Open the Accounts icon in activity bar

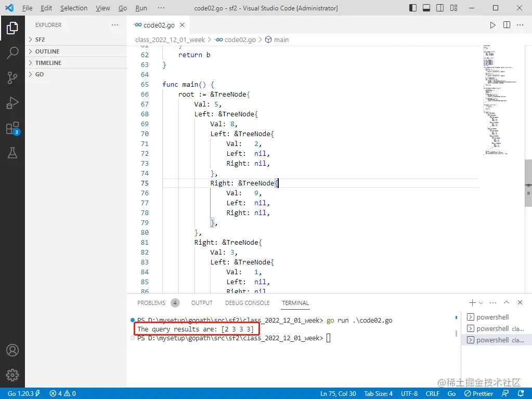pyautogui.click(x=12, y=350)
